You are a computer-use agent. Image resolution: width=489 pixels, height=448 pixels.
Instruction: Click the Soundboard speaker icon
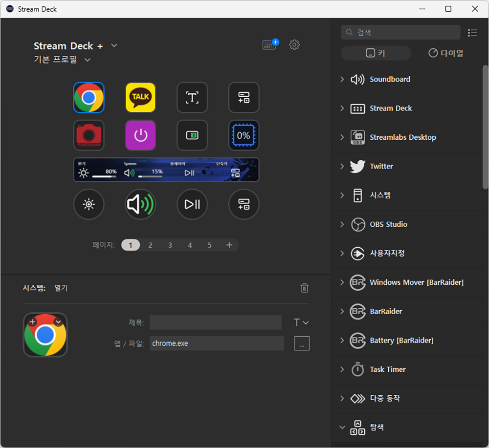point(358,80)
